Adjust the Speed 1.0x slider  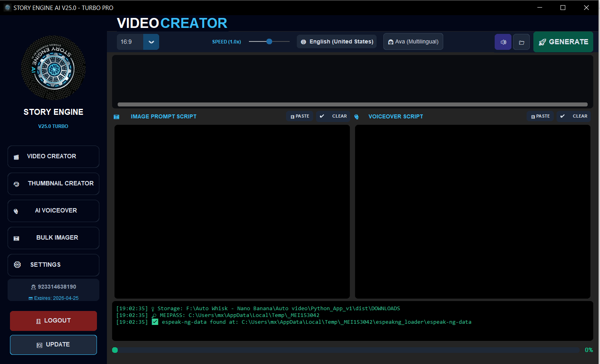[x=269, y=41]
